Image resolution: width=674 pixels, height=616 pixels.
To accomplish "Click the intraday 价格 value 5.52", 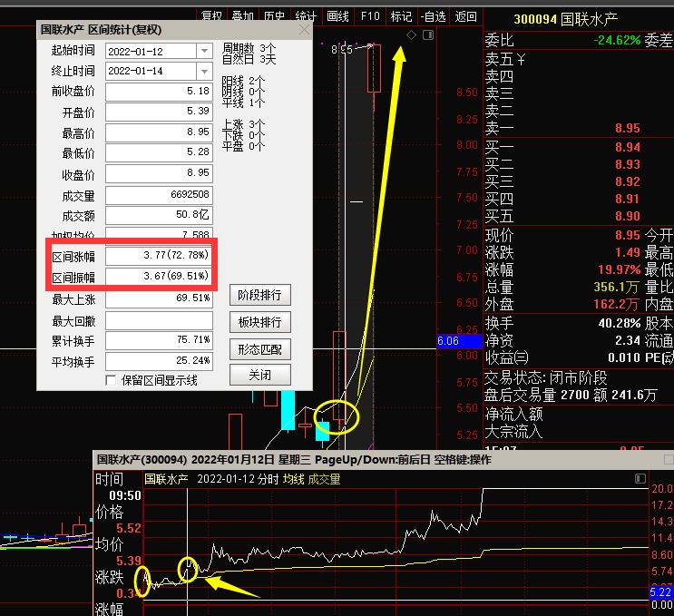I will 129,528.
